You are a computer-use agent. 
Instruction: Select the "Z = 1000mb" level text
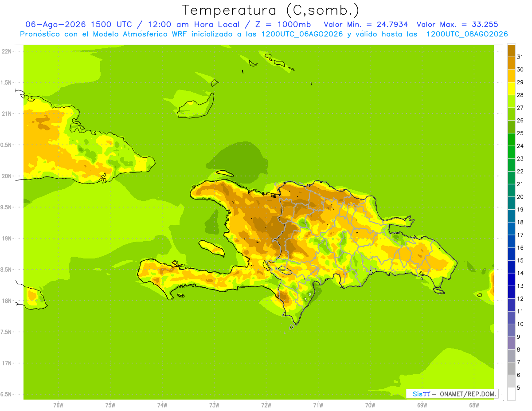tap(282, 24)
